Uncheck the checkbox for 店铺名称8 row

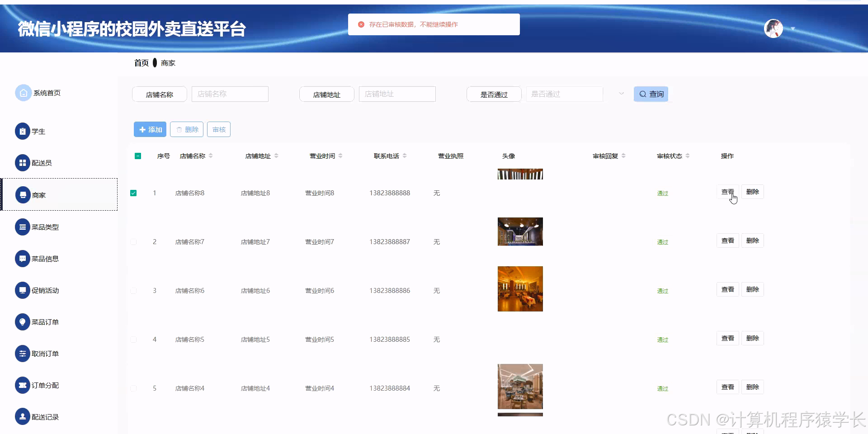click(x=133, y=193)
